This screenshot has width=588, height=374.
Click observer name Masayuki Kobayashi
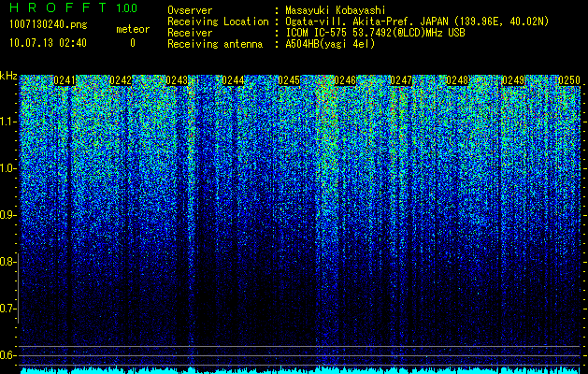coord(335,10)
